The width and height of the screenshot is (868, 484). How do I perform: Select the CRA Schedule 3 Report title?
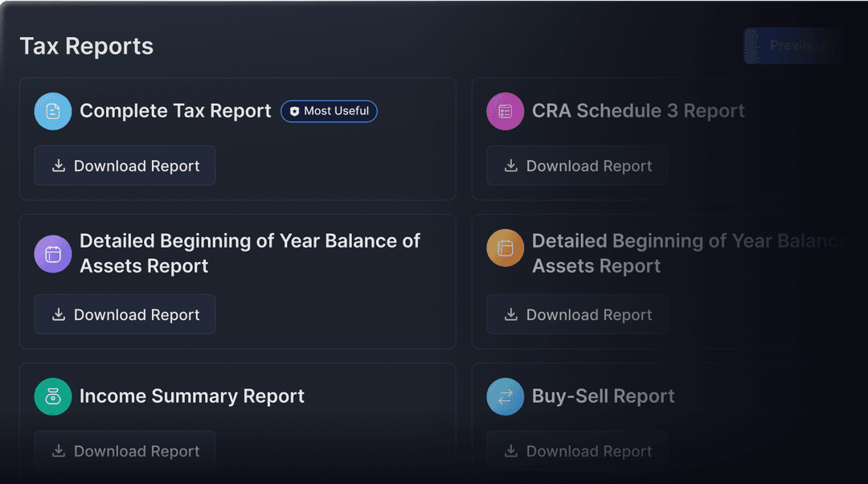[638, 111]
